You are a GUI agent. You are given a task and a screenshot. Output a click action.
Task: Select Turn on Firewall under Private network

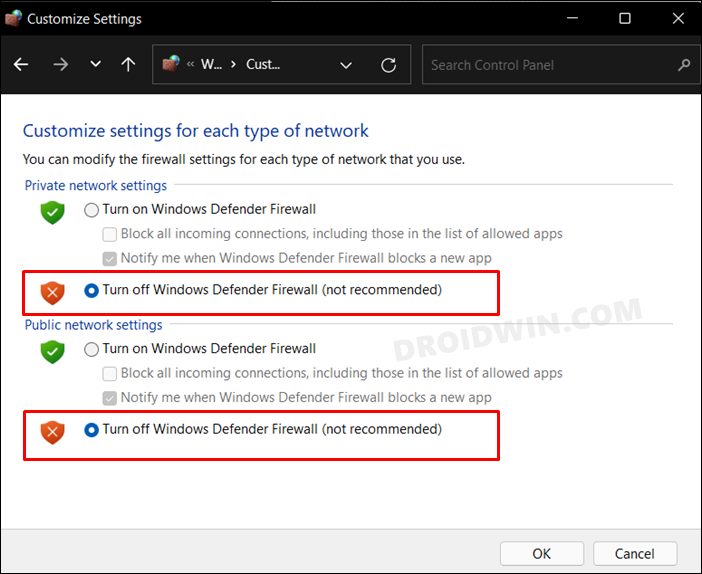[91, 210]
